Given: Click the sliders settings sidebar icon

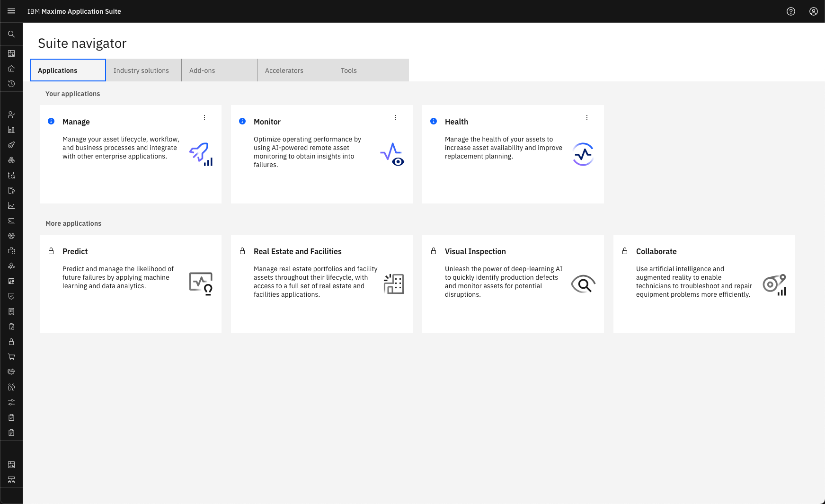Looking at the screenshot, I should [11, 402].
